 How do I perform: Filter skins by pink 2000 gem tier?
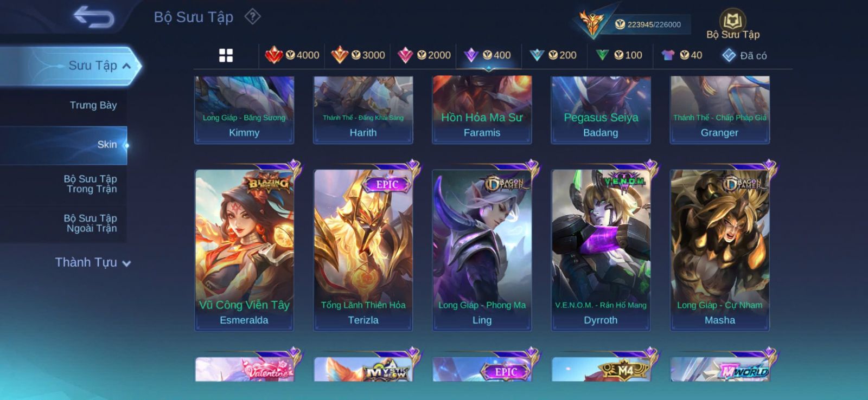(x=424, y=55)
